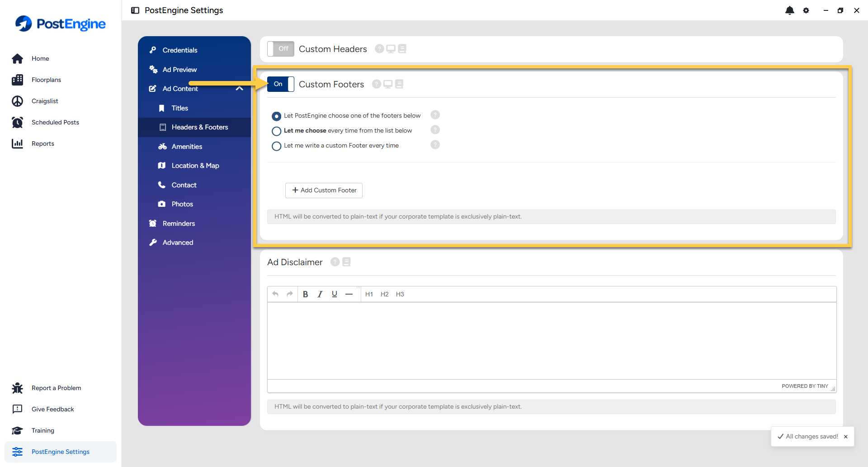
Task: Open the Reminders settings section
Action: pos(194,224)
